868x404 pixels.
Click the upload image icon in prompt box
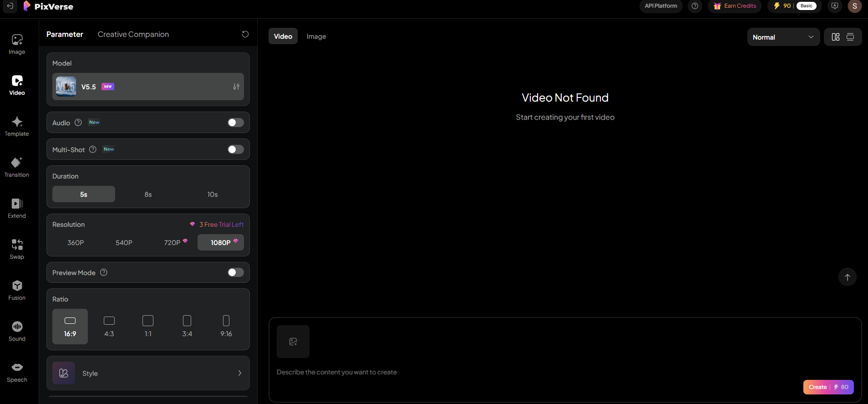(x=293, y=342)
